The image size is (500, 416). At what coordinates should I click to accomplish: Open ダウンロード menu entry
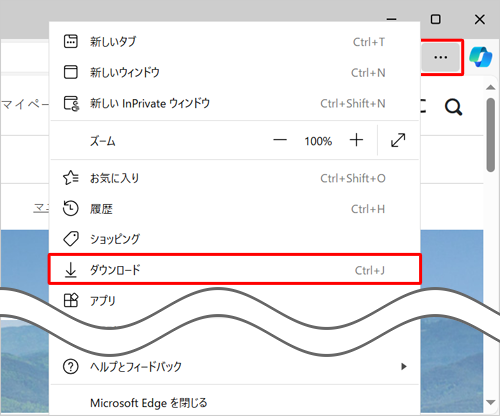pos(235,270)
